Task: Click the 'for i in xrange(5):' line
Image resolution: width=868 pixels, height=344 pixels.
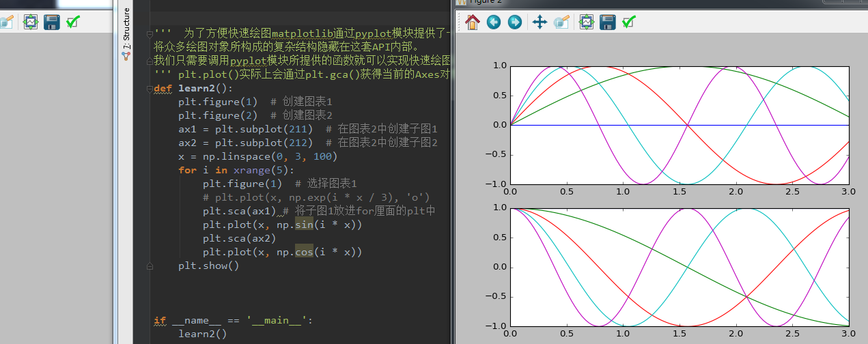Action: [236, 171]
